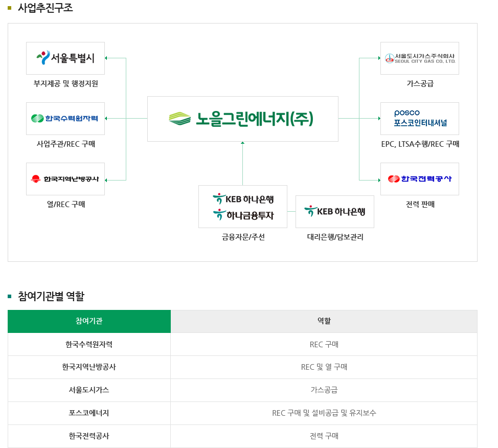Click the 역할 column header
498x448 pixels.
(x=324, y=321)
